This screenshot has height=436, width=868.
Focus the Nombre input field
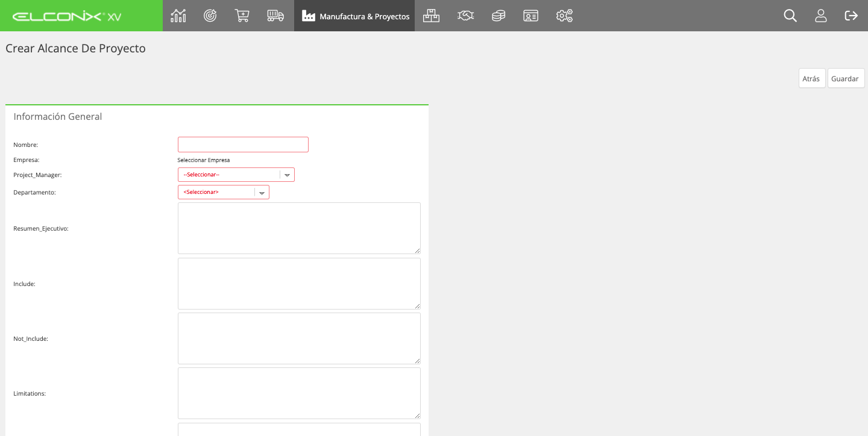[x=243, y=145]
